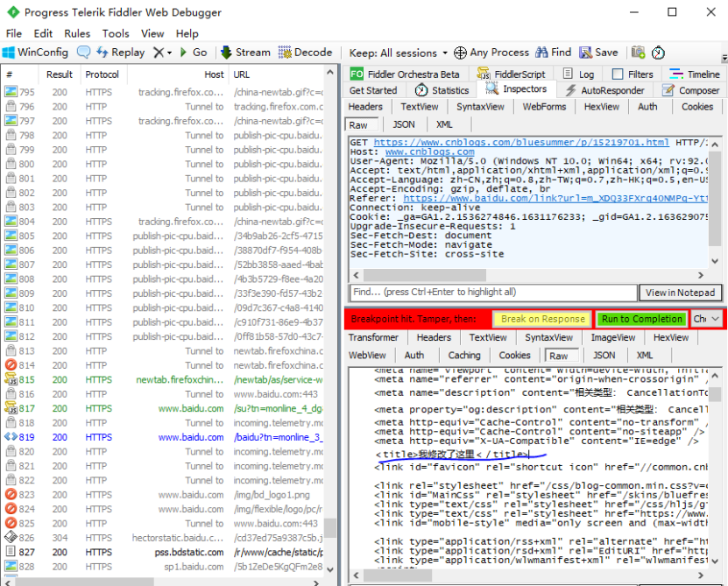
Task: Open the Tools menu
Action: tap(116, 33)
